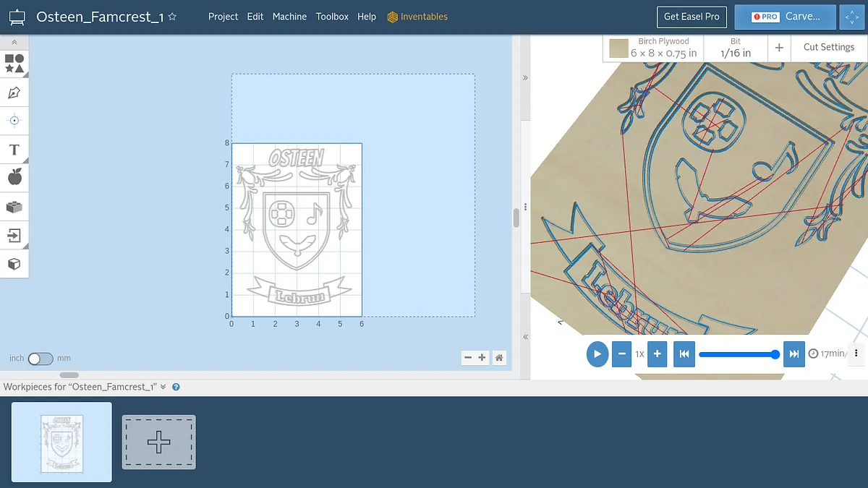Click the canvas horizontal scrollbar
The image size is (868, 488).
tap(69, 374)
